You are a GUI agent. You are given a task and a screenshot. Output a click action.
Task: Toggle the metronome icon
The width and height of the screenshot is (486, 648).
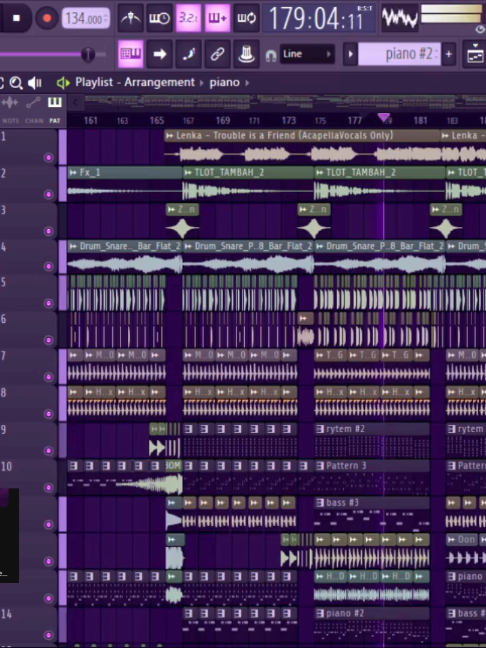[131, 18]
